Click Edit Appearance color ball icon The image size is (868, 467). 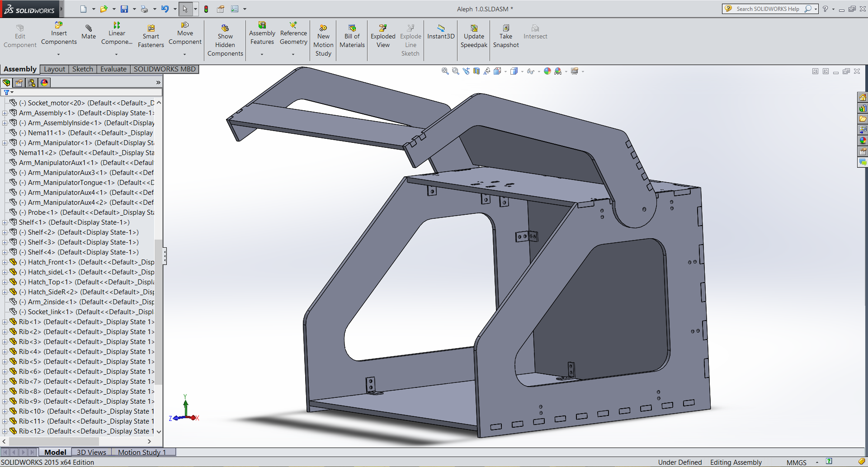[547, 71]
